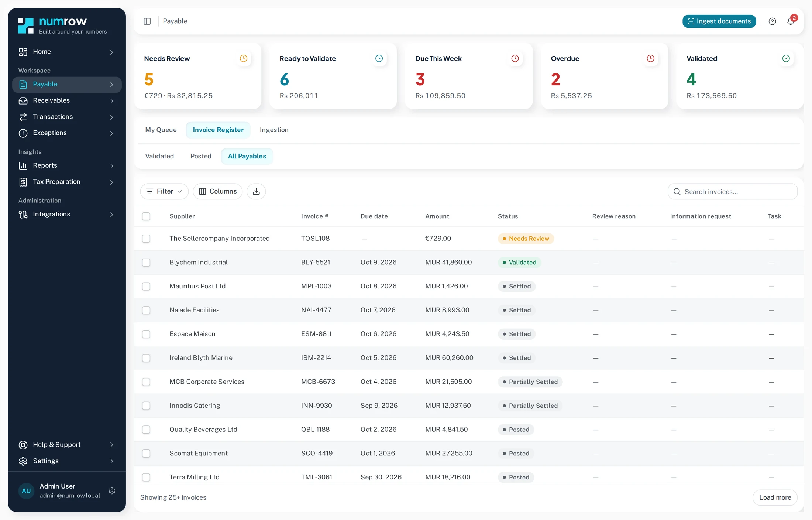
Task: Select Mauritius Post Ltd row checkbox
Action: click(x=146, y=286)
